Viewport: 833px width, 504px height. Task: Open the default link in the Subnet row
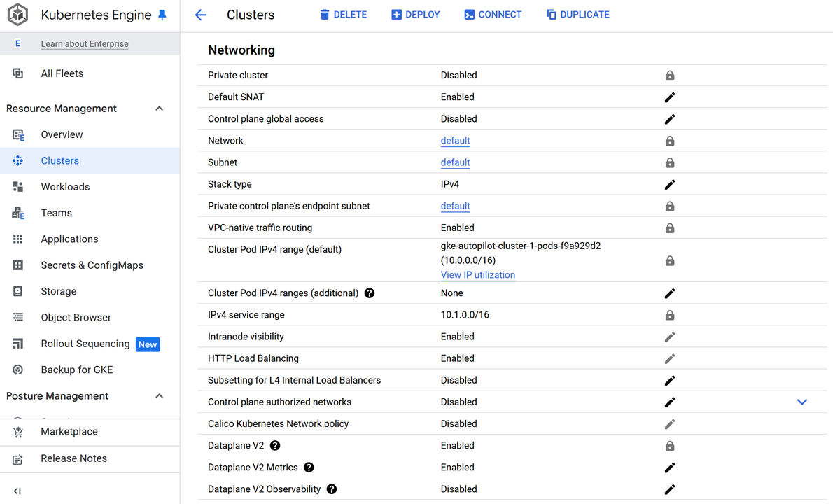pyautogui.click(x=455, y=162)
